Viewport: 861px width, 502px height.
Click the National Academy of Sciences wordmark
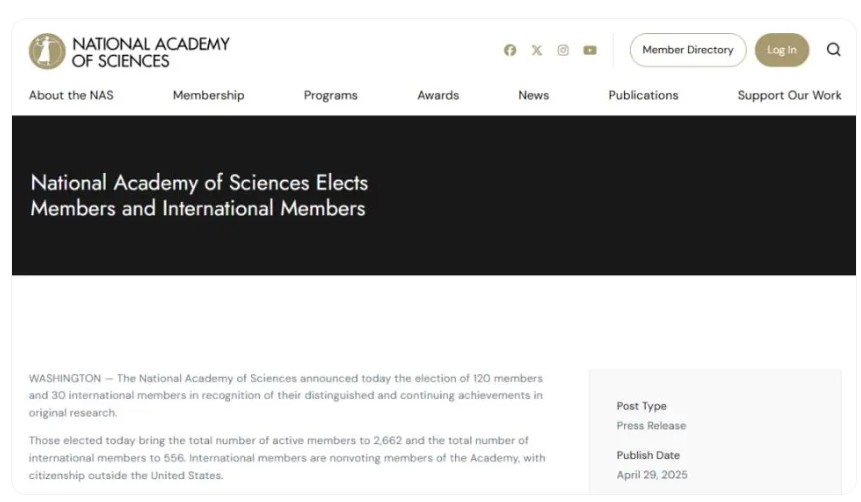150,52
